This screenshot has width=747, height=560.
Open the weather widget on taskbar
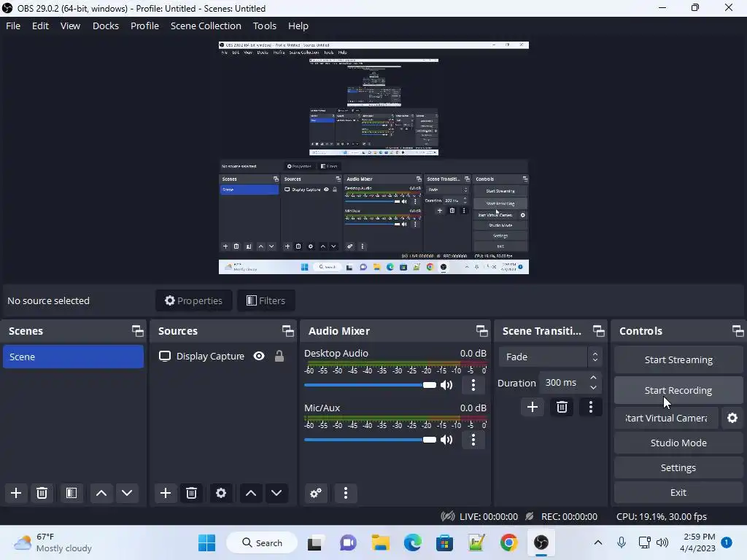pyautogui.click(x=53, y=542)
